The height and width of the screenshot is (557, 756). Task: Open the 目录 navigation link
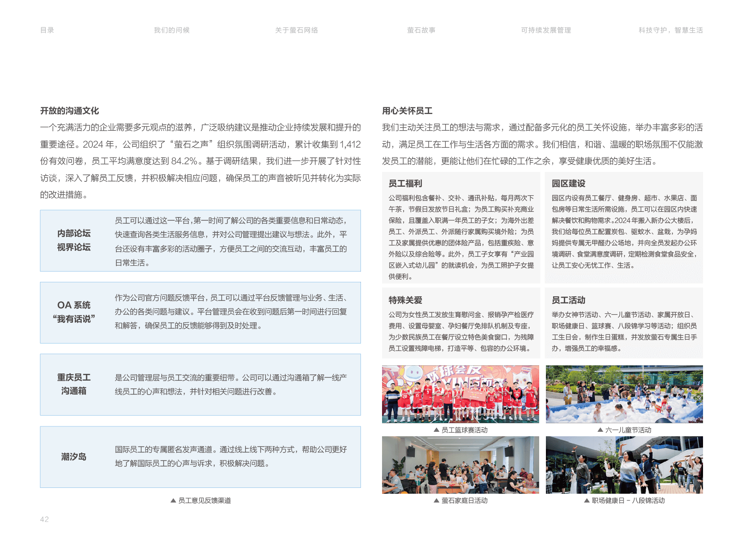(47, 30)
